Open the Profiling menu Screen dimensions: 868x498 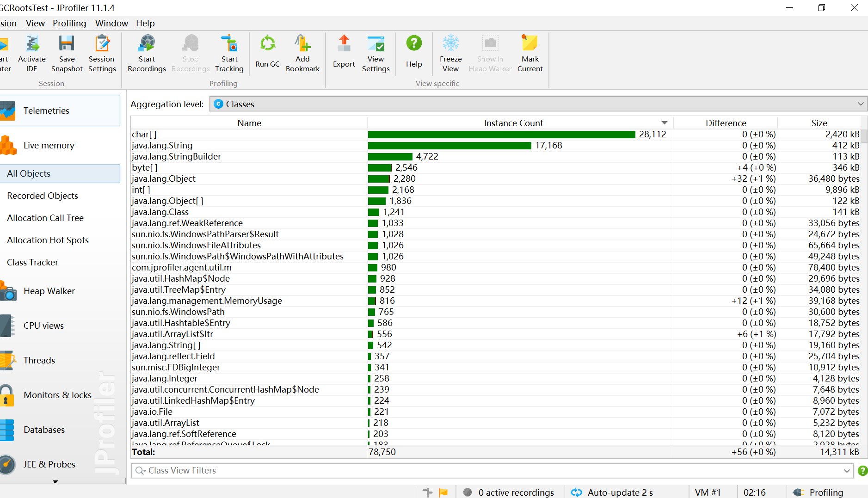point(69,23)
